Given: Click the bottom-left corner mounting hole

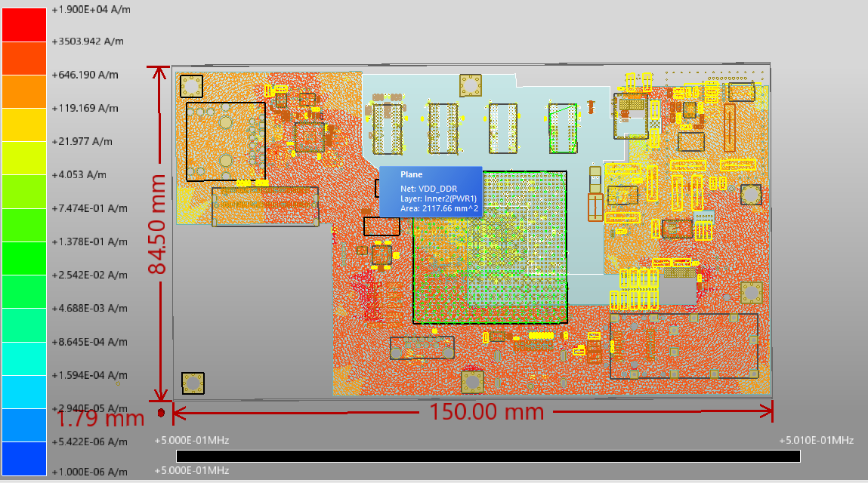Looking at the screenshot, I should click(x=193, y=383).
